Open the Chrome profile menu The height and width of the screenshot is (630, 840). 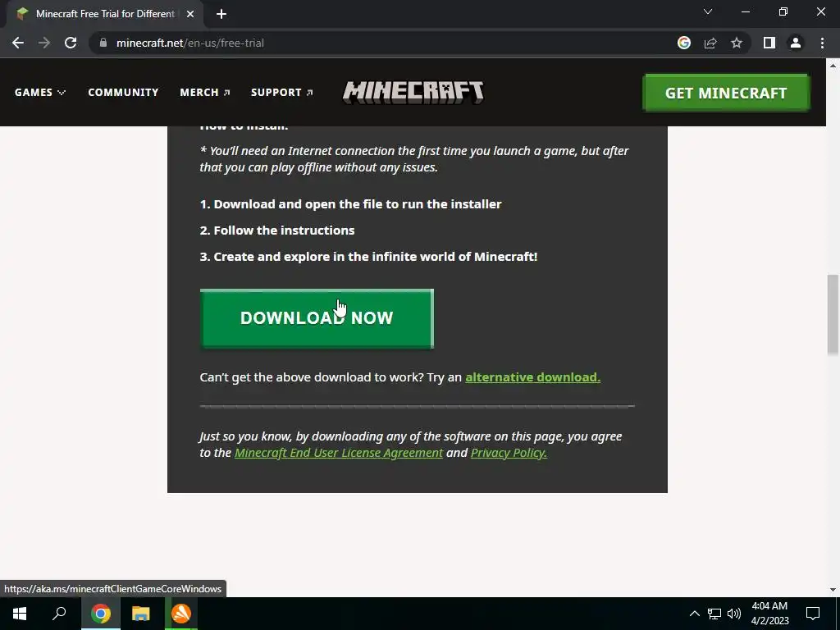[x=796, y=43]
